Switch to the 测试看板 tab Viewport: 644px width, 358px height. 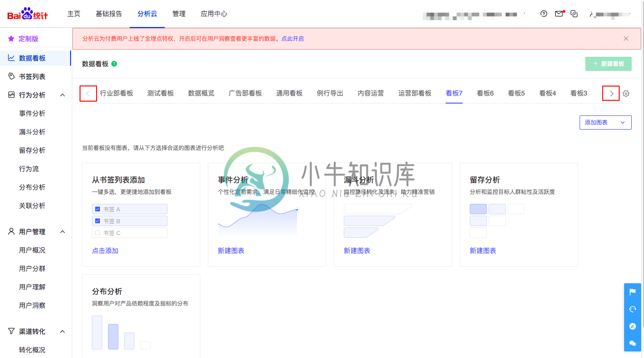click(161, 93)
